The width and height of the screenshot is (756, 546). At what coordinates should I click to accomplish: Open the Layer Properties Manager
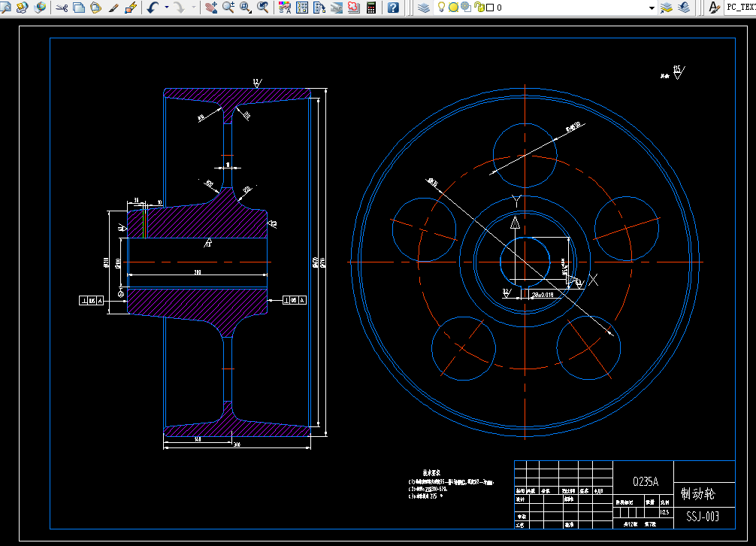[x=424, y=8]
